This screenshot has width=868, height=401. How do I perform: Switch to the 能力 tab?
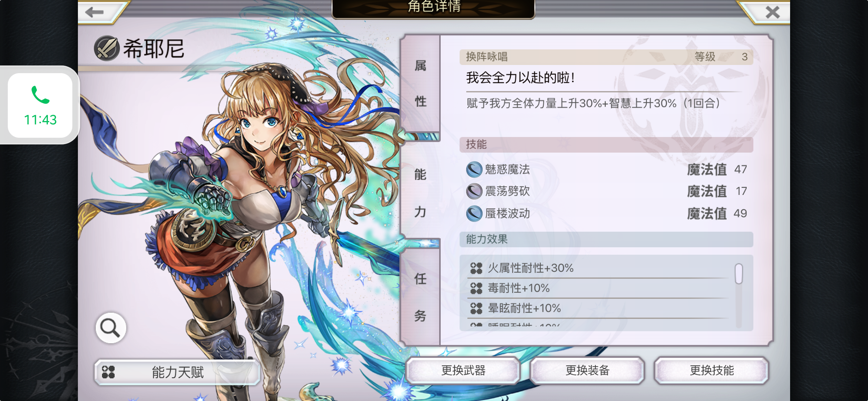pos(420,192)
